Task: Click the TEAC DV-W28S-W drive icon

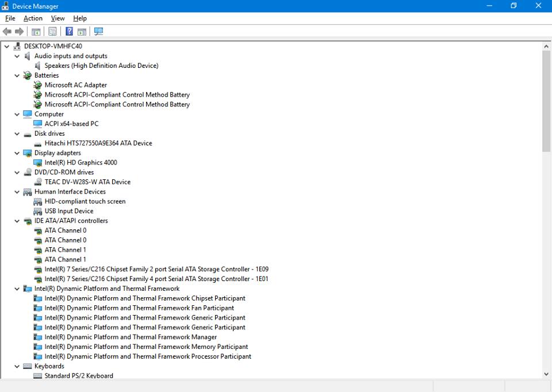Action: 38,182
